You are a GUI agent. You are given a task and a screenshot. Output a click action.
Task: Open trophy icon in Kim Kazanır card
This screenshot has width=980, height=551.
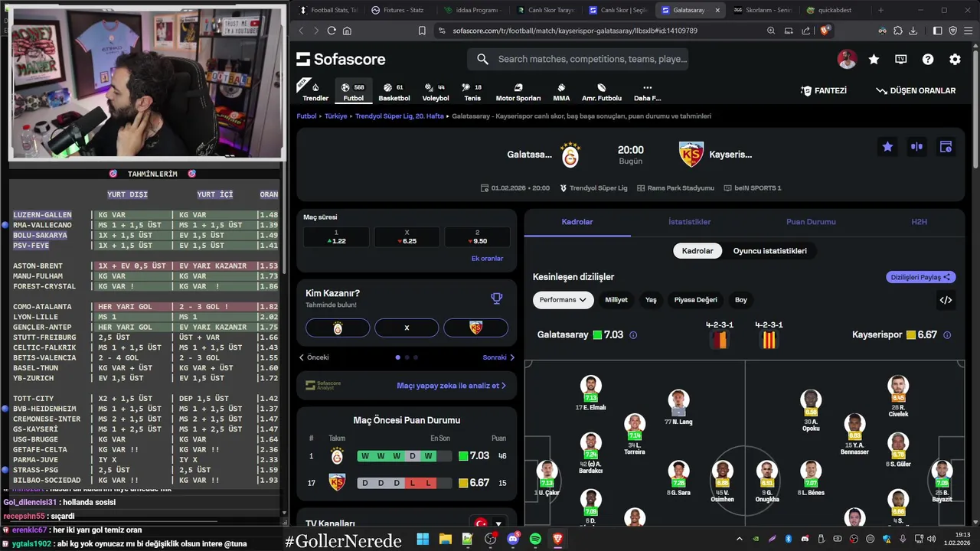coord(496,298)
